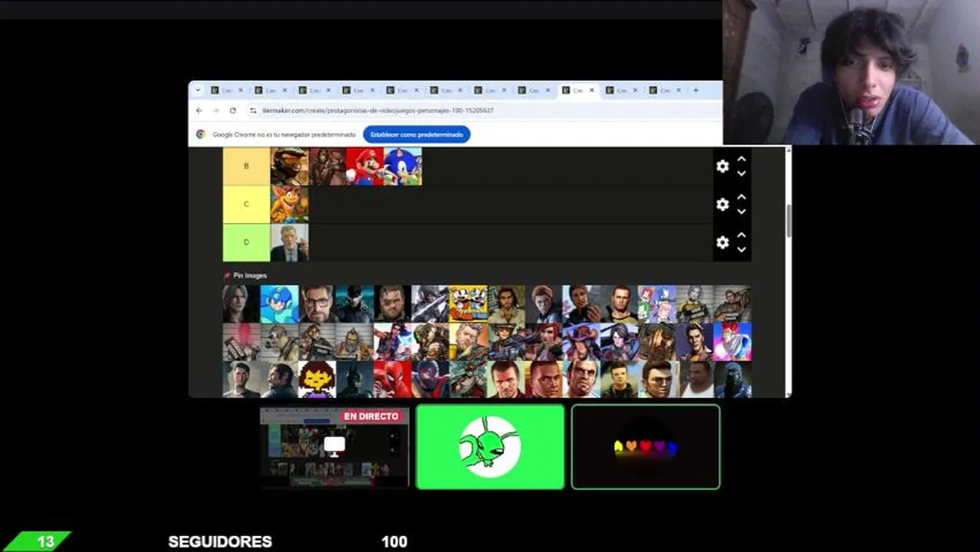Open the EN DIRECTO screen share tile
The width and height of the screenshot is (980, 552).
(334, 447)
